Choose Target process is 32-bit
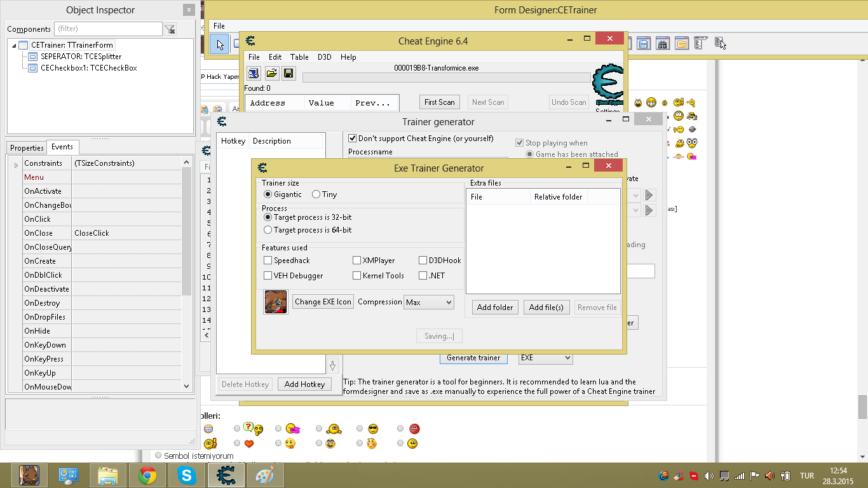The image size is (868, 488). point(268,217)
